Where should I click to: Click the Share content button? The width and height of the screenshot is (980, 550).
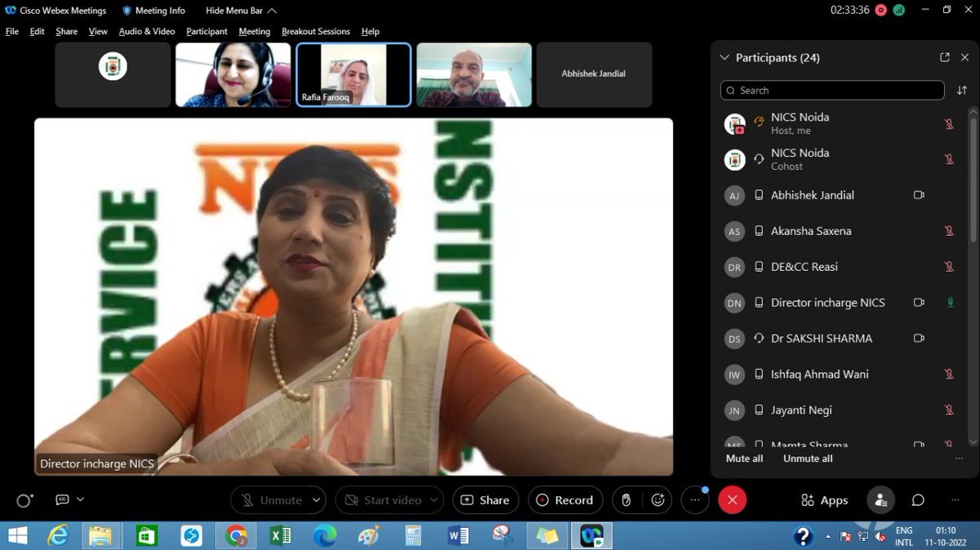pyautogui.click(x=486, y=500)
